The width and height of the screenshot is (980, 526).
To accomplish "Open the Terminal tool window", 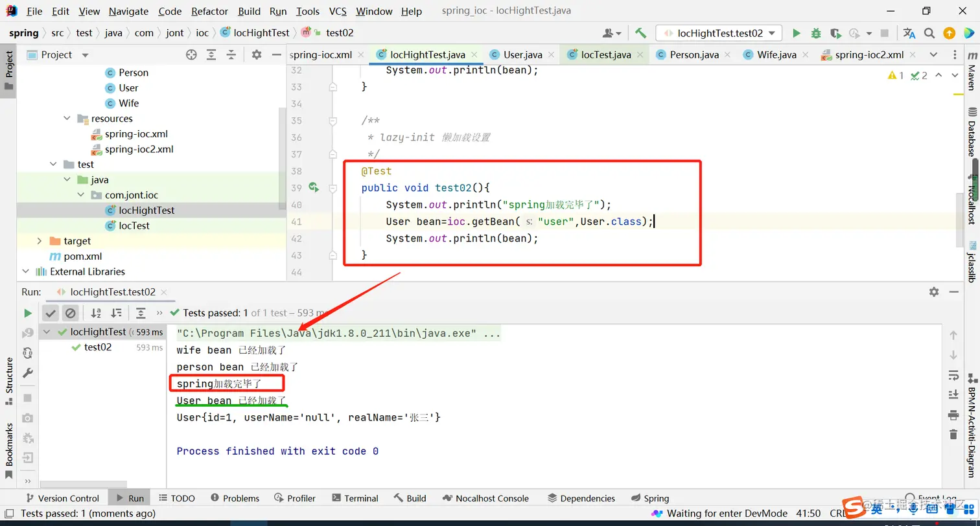I will pyautogui.click(x=355, y=498).
